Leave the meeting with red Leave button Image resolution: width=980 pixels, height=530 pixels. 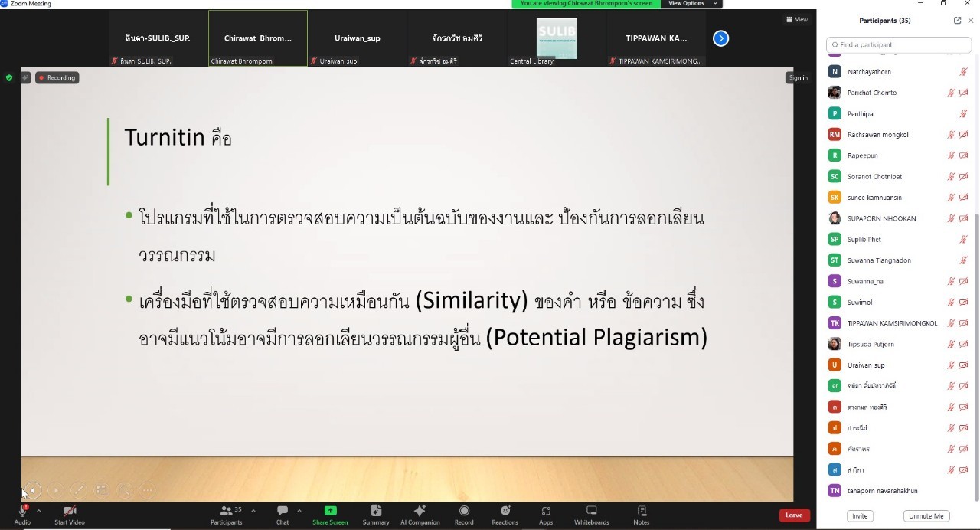tap(794, 515)
